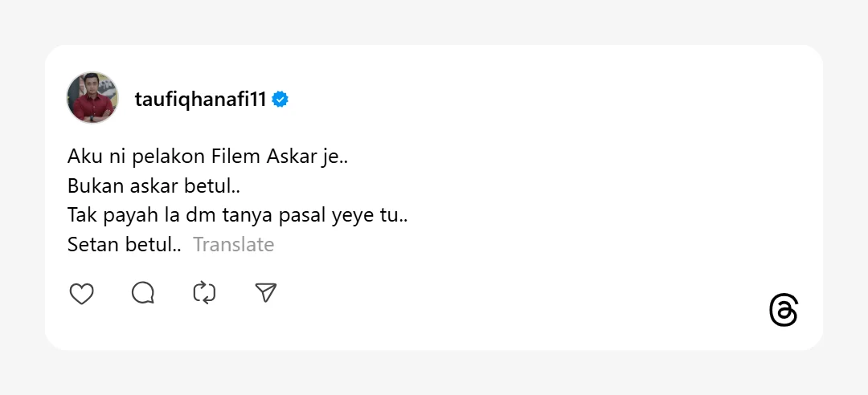The image size is (868, 395).
Task: Click the blue verified badge
Action: [280, 100]
